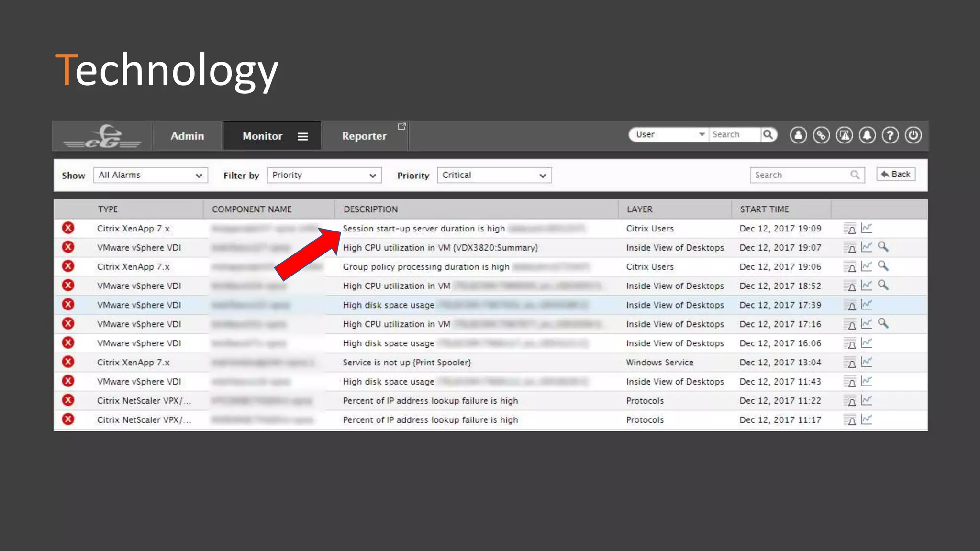
Task: Click the power logout icon
Action: click(x=913, y=135)
